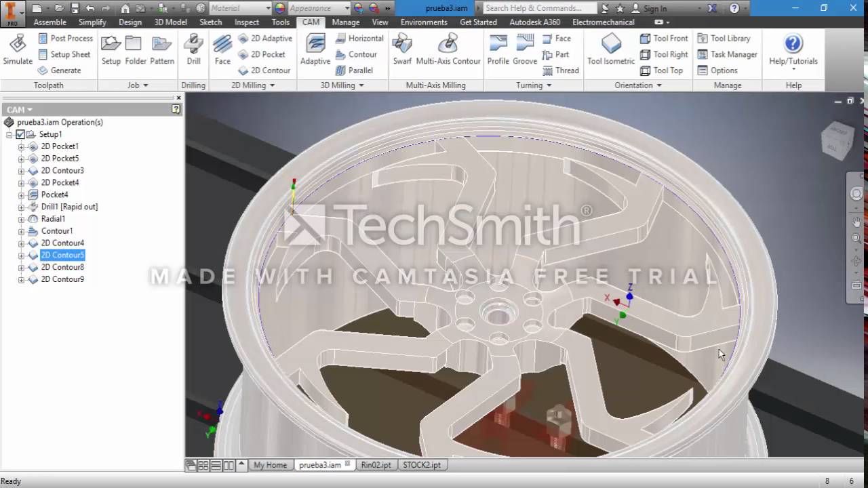Select Contour 3D milling
This screenshot has width=868, height=488.
coord(356,54)
